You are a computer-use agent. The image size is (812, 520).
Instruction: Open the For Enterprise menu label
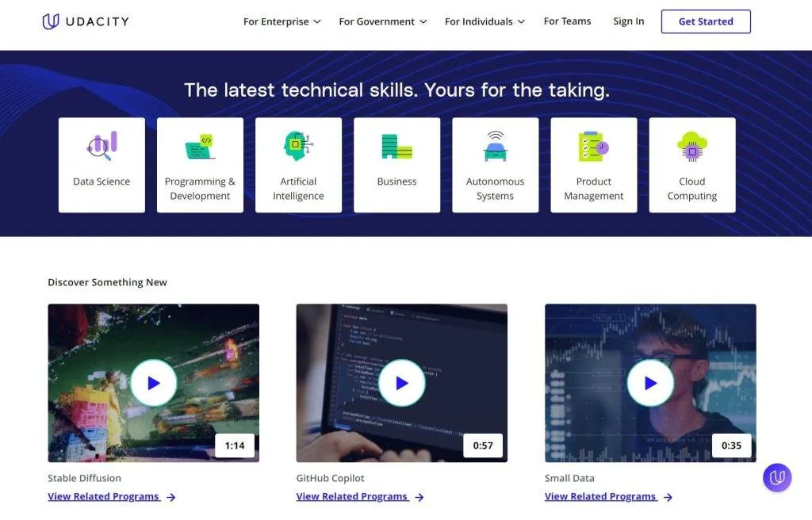click(x=276, y=21)
